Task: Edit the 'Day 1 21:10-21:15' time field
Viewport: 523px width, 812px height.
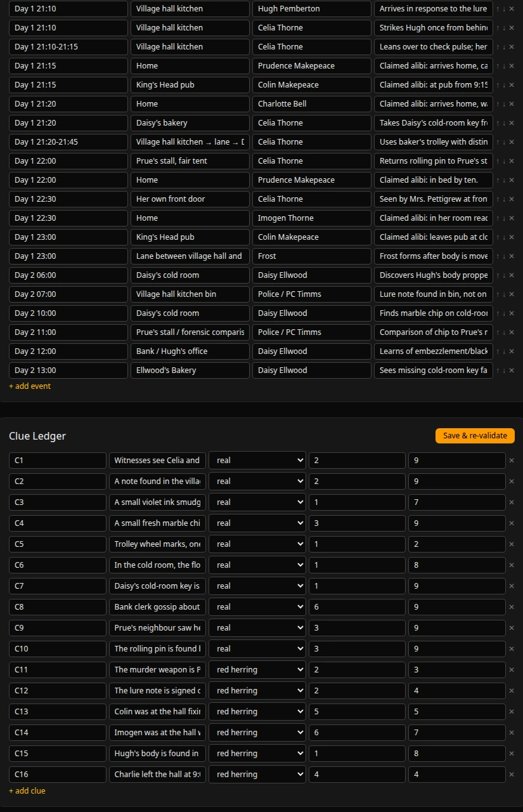Action: point(68,47)
